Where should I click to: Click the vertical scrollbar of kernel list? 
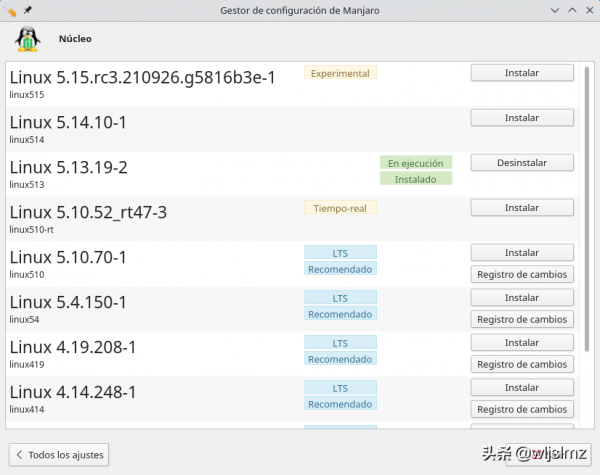pos(587,200)
